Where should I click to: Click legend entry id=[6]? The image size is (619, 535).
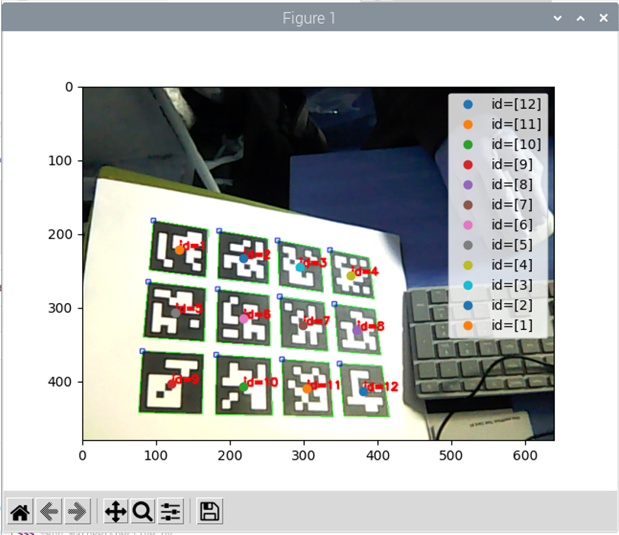(498, 225)
